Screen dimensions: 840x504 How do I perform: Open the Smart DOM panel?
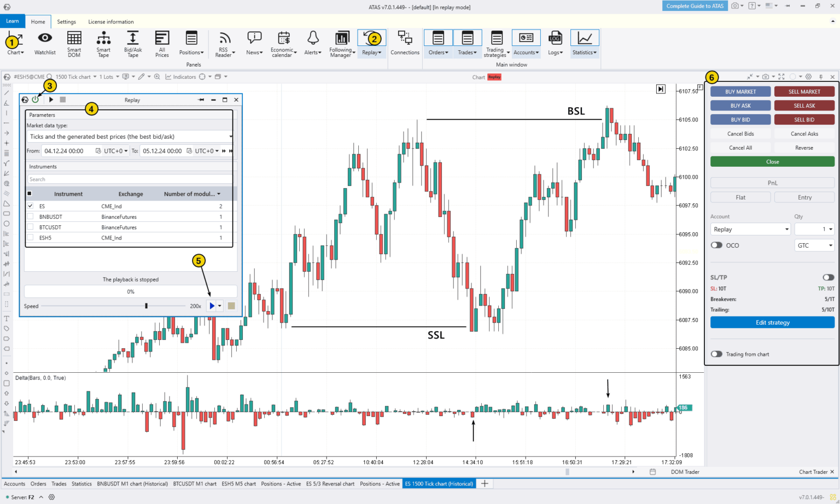click(74, 44)
